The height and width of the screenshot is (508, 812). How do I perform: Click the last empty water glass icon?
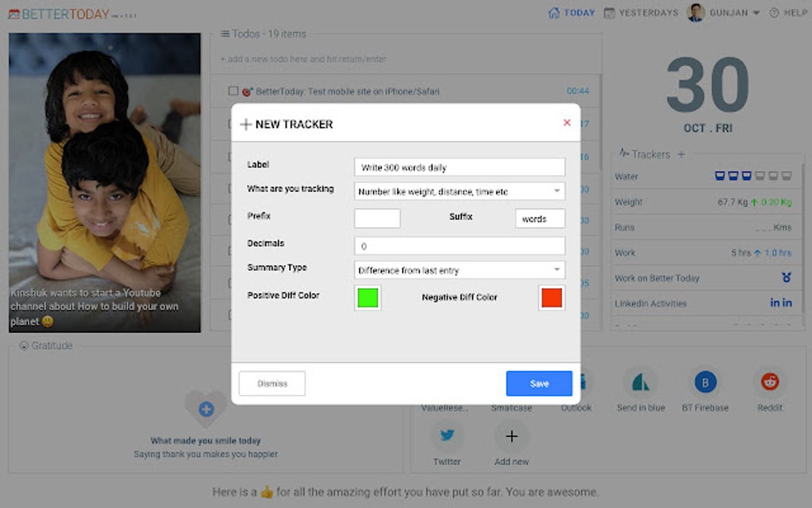786,176
